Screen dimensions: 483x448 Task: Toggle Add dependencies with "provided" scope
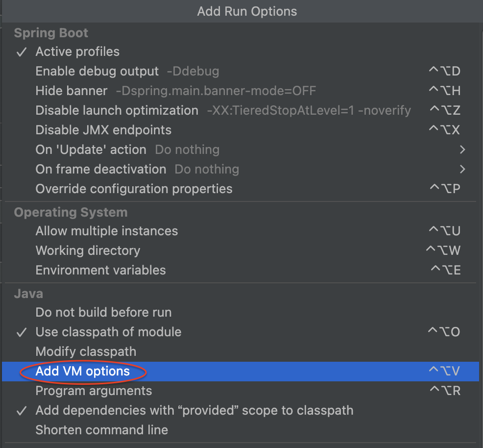pyautogui.click(x=194, y=410)
